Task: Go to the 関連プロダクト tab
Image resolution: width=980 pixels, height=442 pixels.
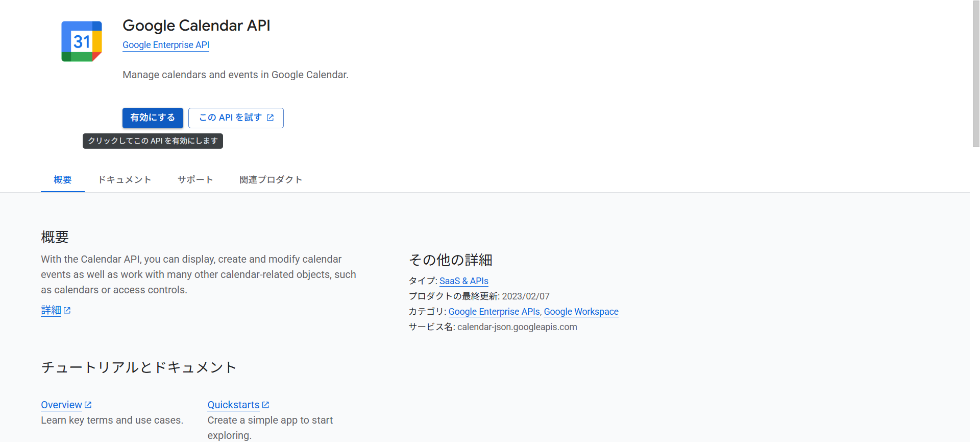Action: point(271,180)
